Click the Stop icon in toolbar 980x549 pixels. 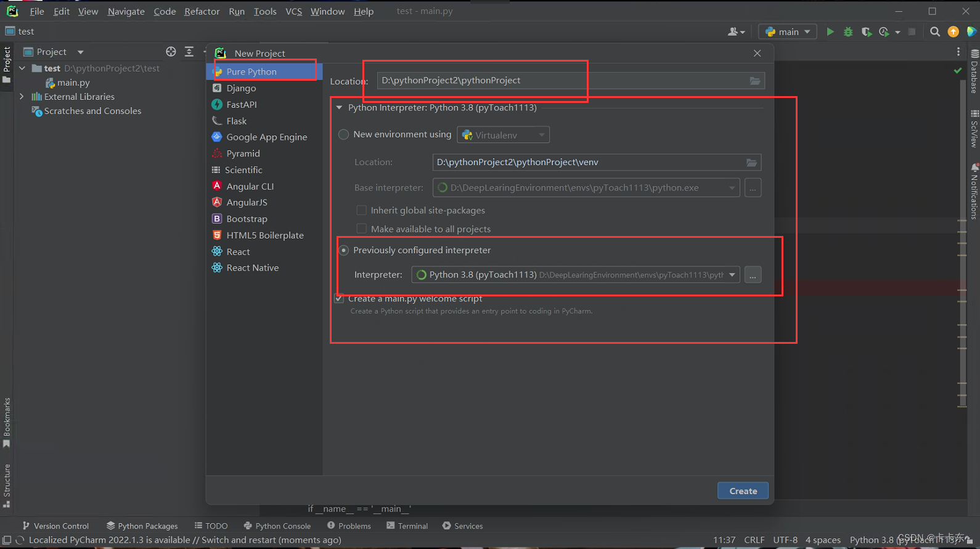click(912, 31)
